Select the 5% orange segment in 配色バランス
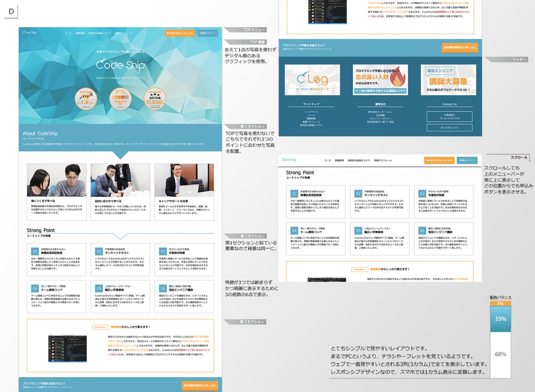Image resolution: width=535 pixels, height=392 pixels. click(x=500, y=304)
